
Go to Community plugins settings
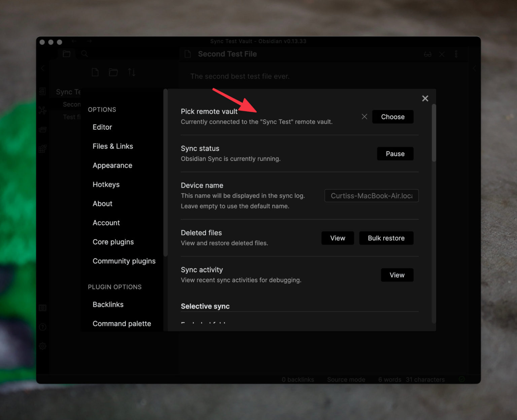coord(124,261)
